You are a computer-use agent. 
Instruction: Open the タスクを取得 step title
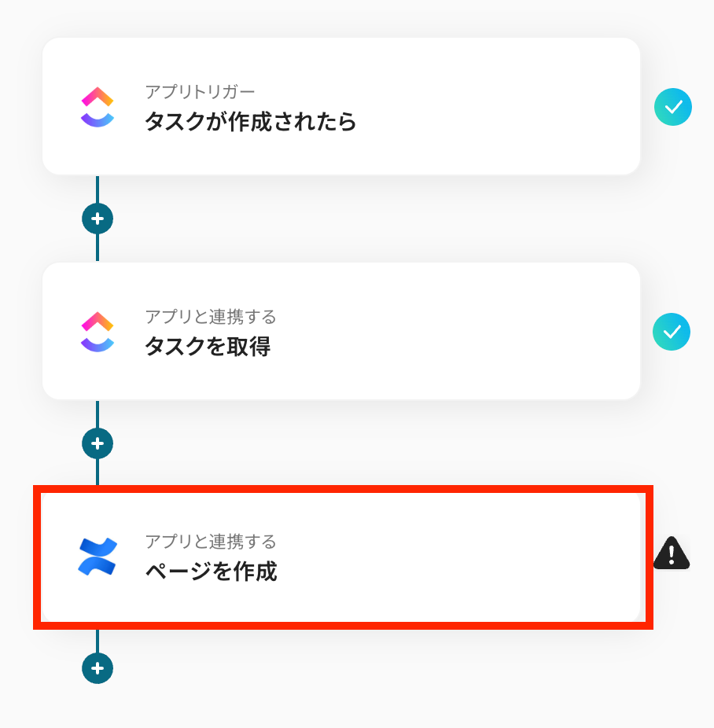pyautogui.click(x=208, y=347)
